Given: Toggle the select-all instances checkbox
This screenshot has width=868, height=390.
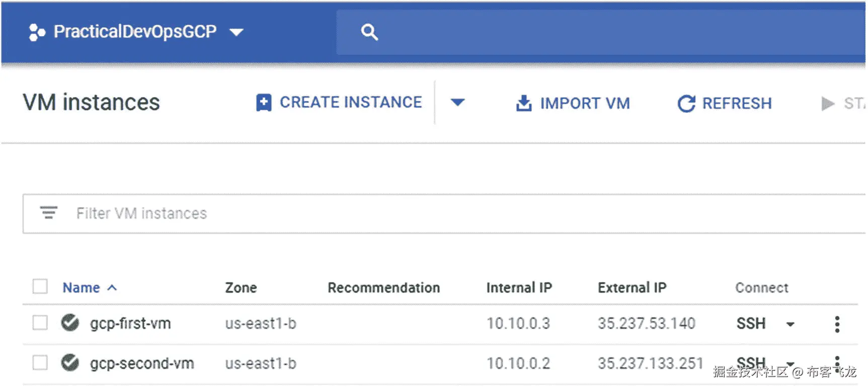Looking at the screenshot, I should [x=40, y=286].
